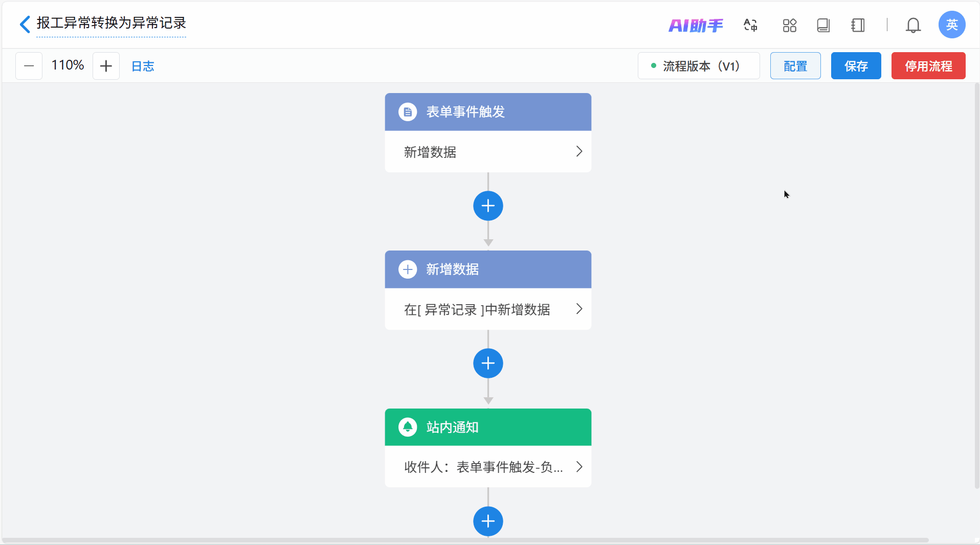980x545 pixels.
Task: Click the 保存 button
Action: (x=856, y=66)
